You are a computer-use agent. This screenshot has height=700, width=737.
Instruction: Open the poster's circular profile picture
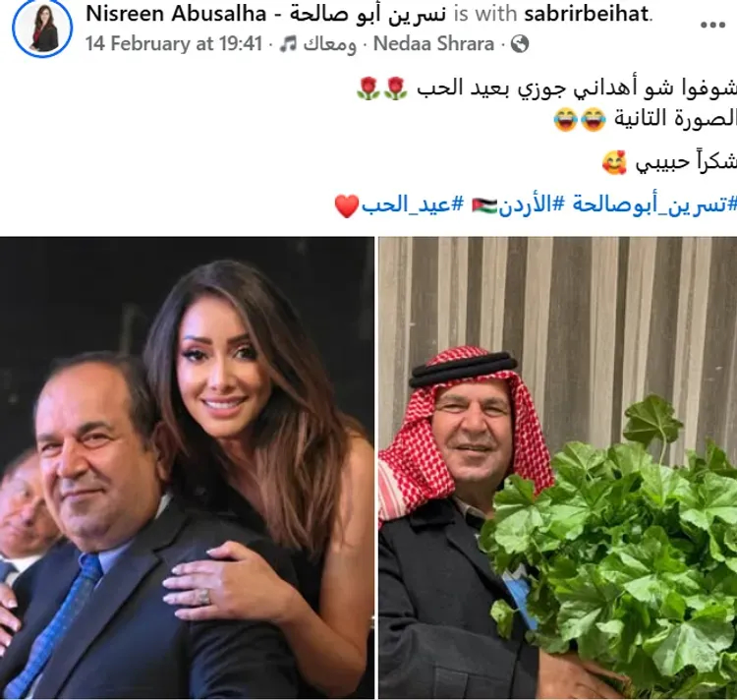42,28
